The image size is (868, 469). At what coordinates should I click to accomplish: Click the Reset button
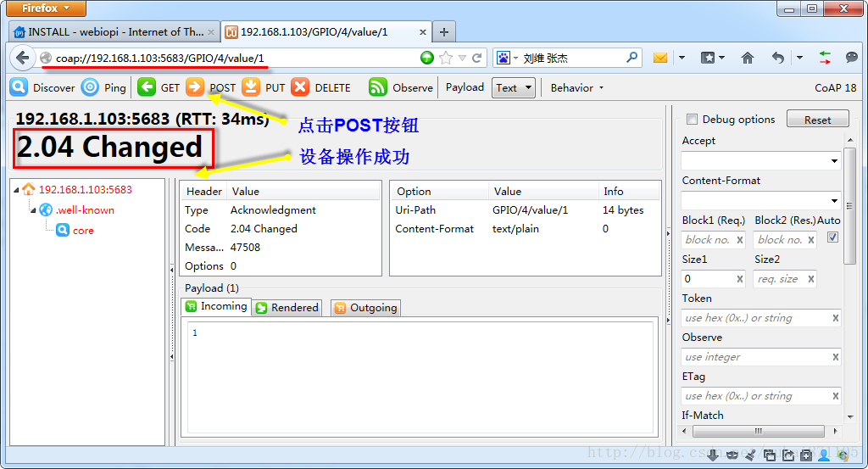(x=818, y=120)
